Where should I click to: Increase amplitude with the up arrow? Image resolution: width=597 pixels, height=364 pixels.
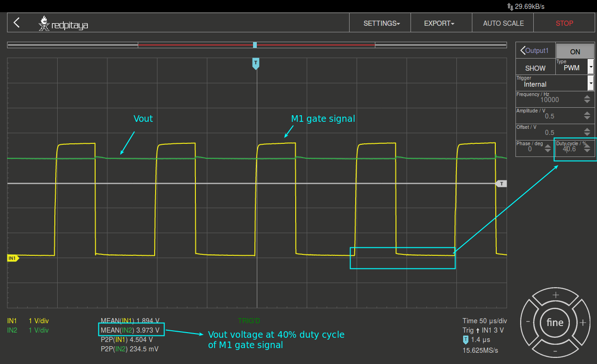(587, 113)
